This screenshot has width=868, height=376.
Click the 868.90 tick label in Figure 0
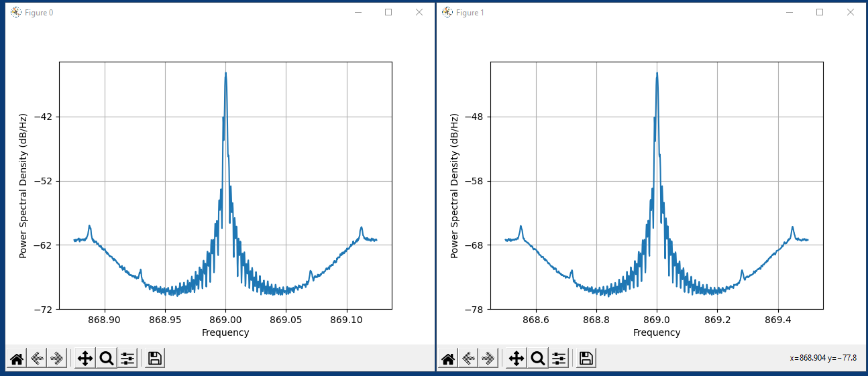[x=105, y=320]
